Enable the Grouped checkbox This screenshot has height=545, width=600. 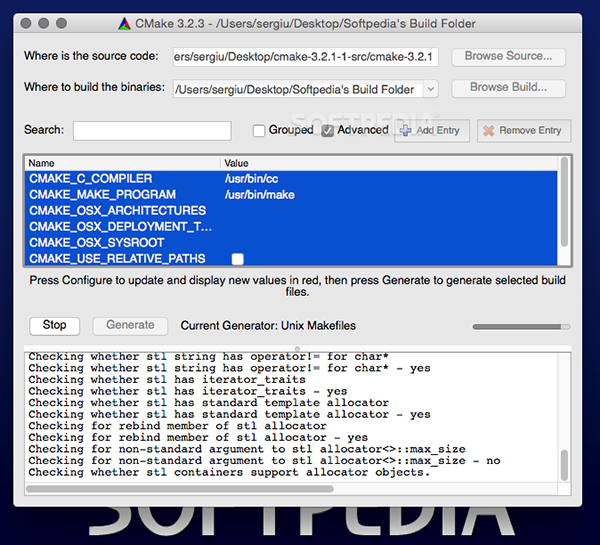tap(259, 131)
